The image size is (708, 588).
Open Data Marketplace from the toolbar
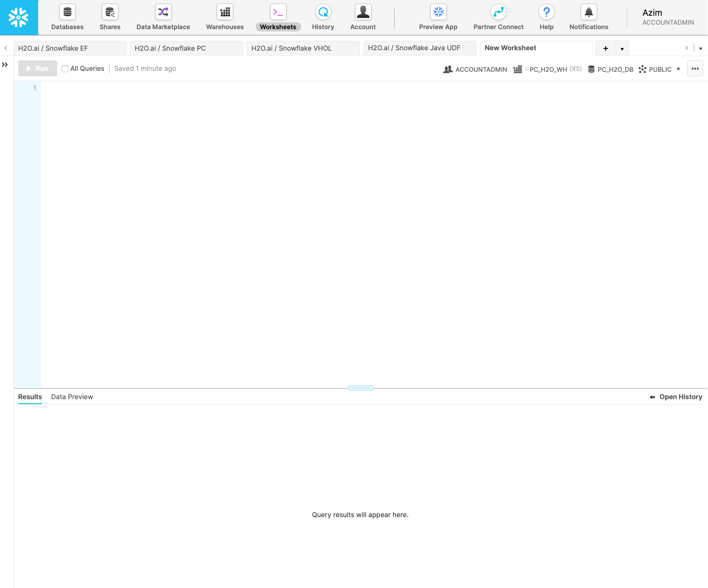point(163,13)
